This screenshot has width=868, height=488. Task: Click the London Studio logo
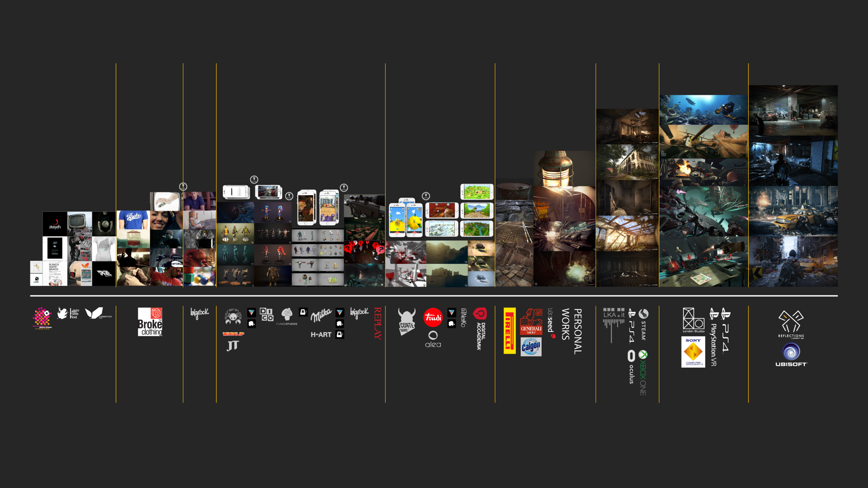click(x=694, y=320)
